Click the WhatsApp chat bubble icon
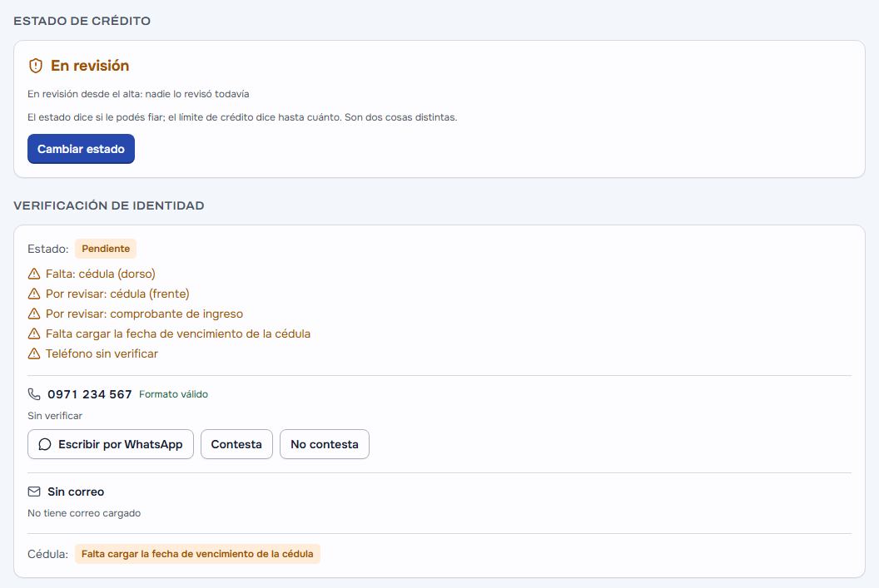The width and height of the screenshot is (879, 588). (45, 445)
